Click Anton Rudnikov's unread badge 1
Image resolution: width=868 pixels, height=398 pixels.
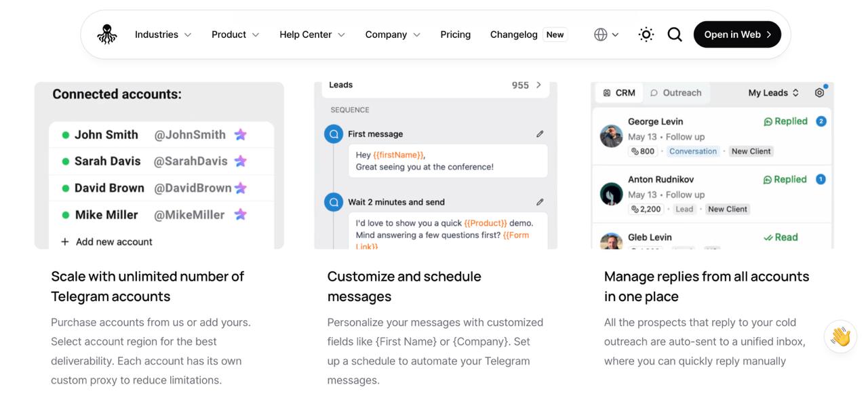point(821,180)
